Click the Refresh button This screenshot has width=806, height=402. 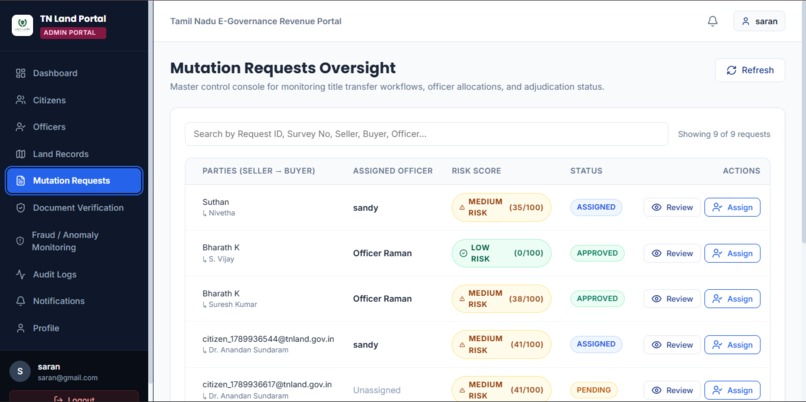[x=750, y=70]
